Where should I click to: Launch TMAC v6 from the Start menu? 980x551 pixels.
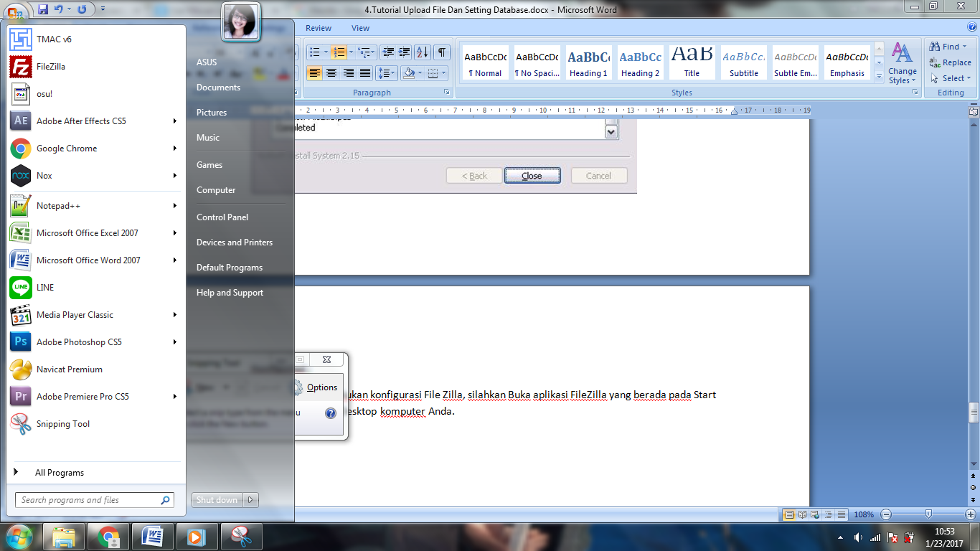(95, 39)
